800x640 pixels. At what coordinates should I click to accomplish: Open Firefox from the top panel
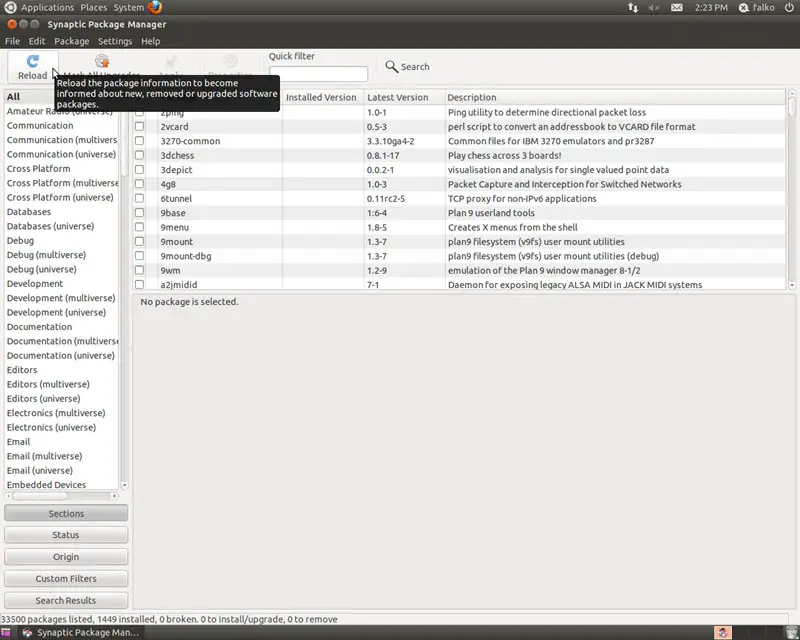155,7
